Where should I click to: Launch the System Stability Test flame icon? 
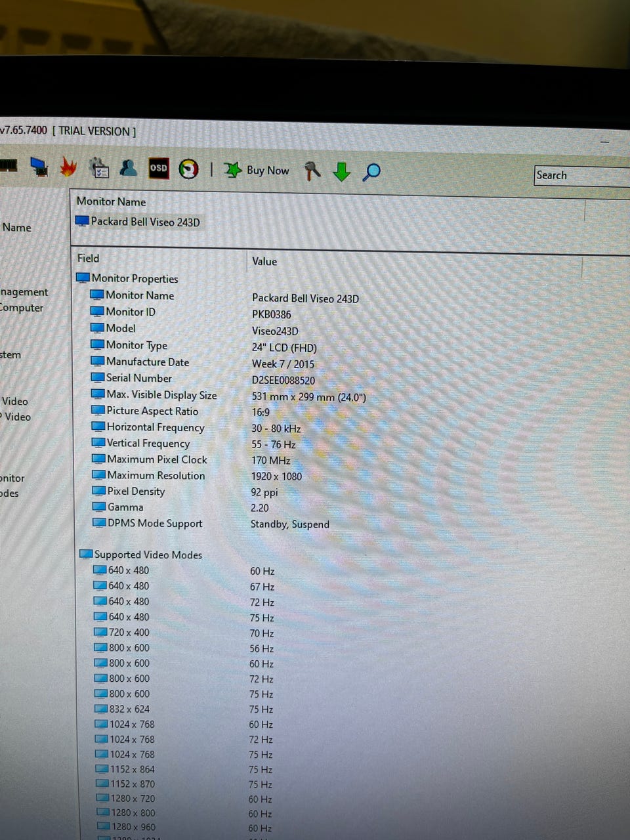pos(68,167)
